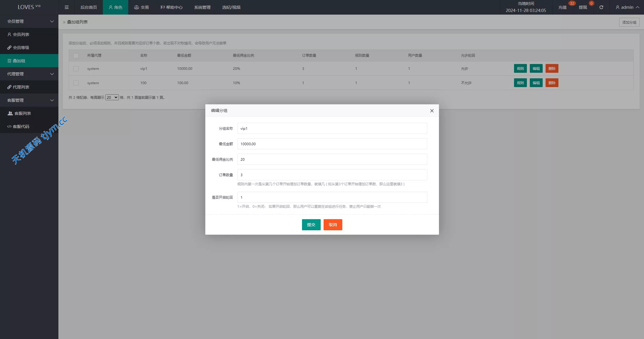Click the 充值 notification badge icon
Screen dimensions: 644x339
[x=572, y=4]
